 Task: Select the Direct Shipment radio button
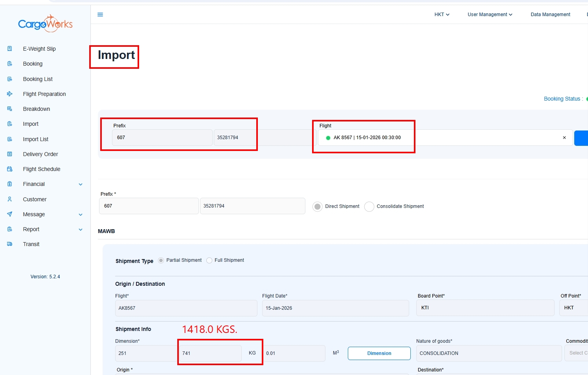pyautogui.click(x=318, y=206)
